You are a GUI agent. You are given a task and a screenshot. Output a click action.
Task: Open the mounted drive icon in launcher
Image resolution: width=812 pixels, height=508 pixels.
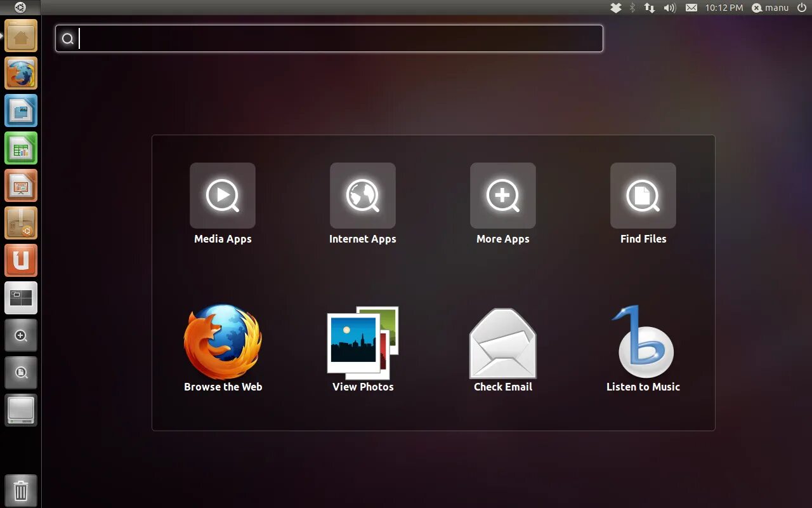(21, 410)
